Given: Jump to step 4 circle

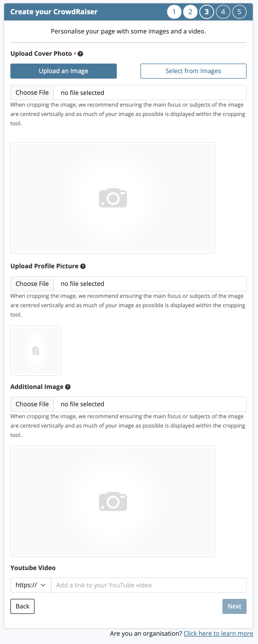Looking at the screenshot, I should point(223,12).
